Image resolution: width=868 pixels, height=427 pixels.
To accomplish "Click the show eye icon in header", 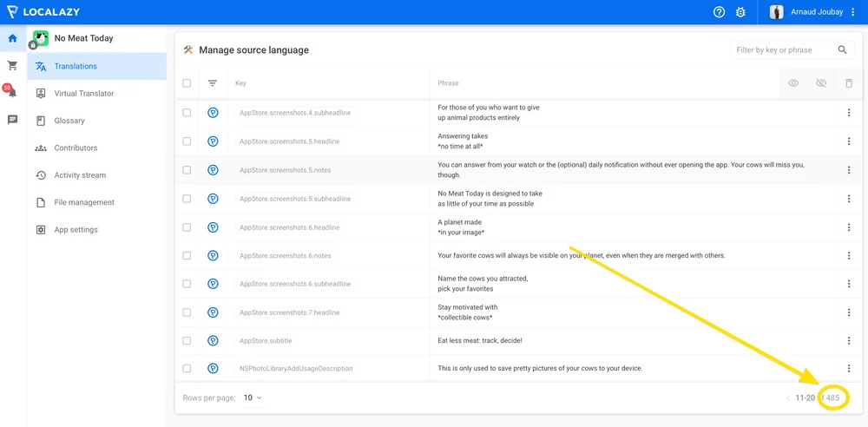I will [x=793, y=83].
